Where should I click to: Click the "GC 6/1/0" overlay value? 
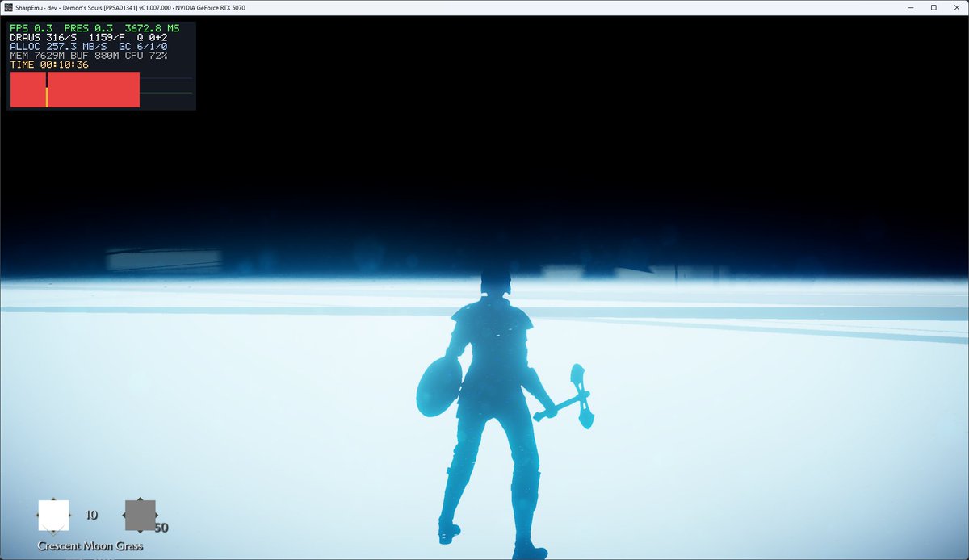[x=143, y=47]
